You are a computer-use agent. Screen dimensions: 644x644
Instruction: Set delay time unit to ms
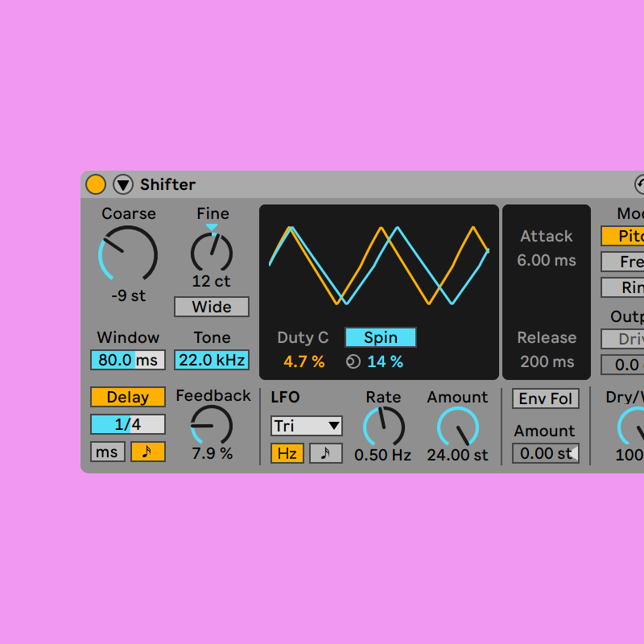click(107, 452)
